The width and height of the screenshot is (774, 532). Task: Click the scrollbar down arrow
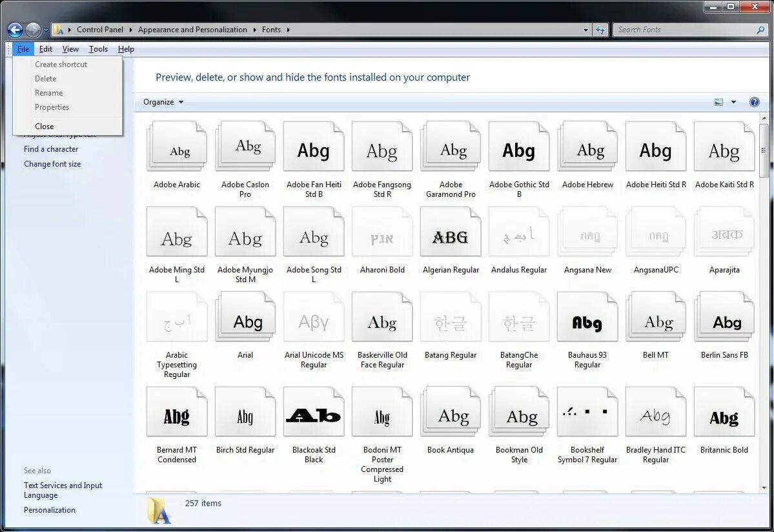tap(764, 487)
